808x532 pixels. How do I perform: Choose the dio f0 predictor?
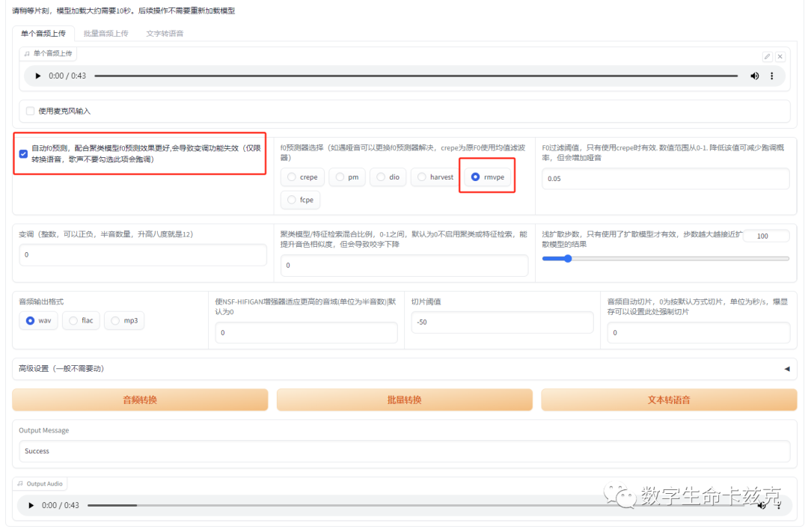[x=388, y=177]
